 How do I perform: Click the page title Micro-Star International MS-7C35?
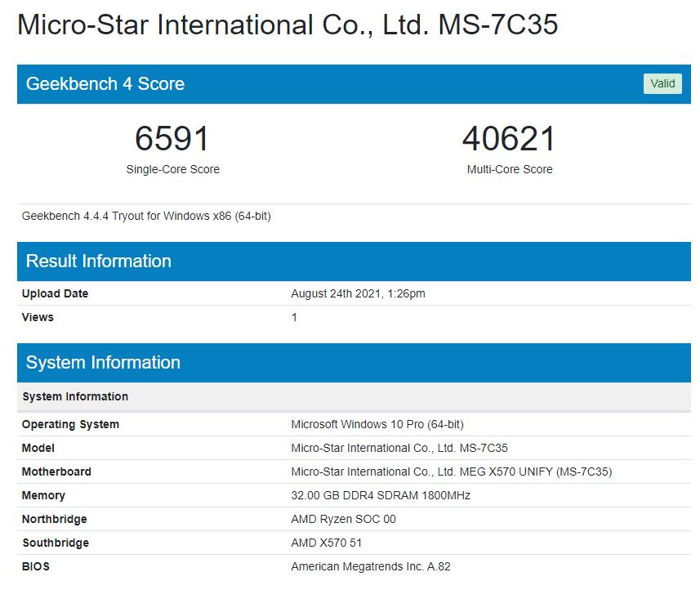(288, 25)
